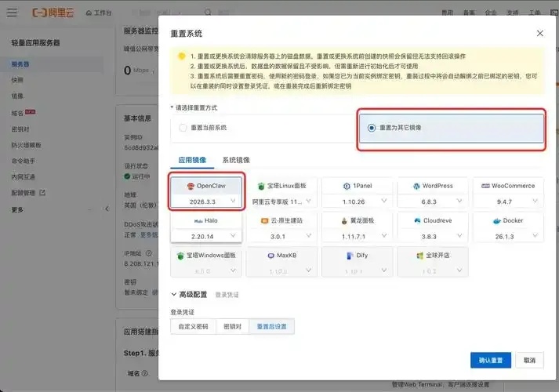
Task: Open 密钥对 in the sidebar
Action: [20, 129]
